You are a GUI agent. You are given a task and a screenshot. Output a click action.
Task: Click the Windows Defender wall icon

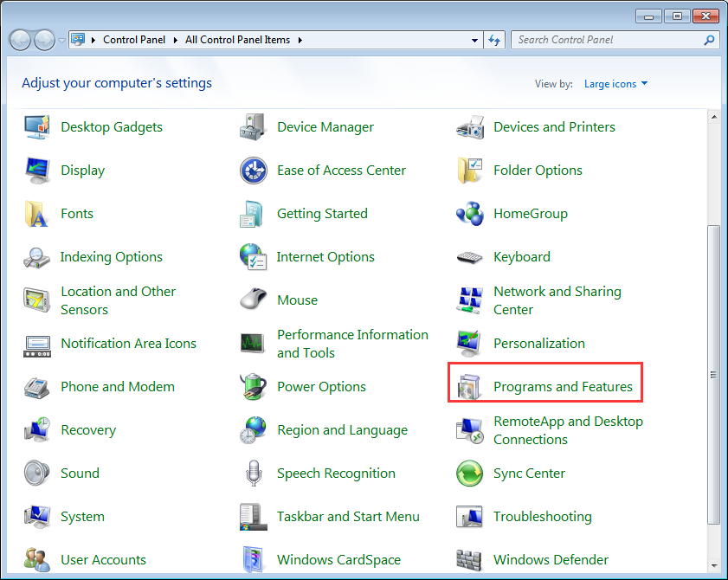[469, 559]
